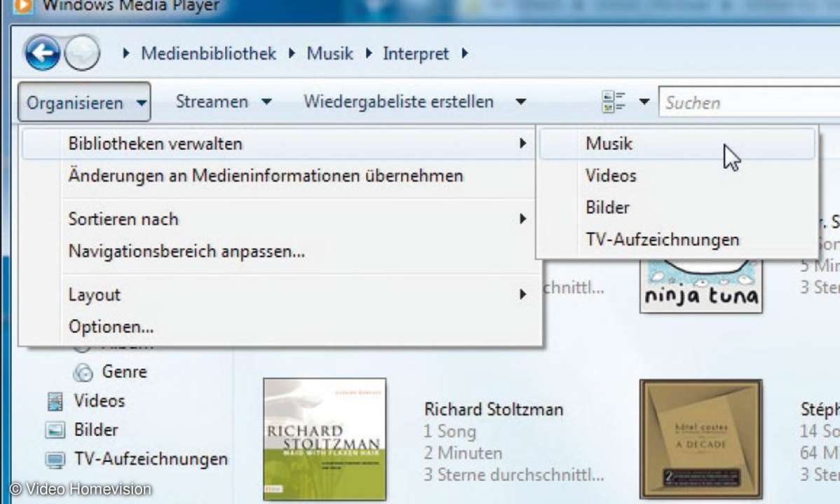This screenshot has width=840, height=504.
Task: Click Musik in the breadcrumb path
Action: pos(329,53)
